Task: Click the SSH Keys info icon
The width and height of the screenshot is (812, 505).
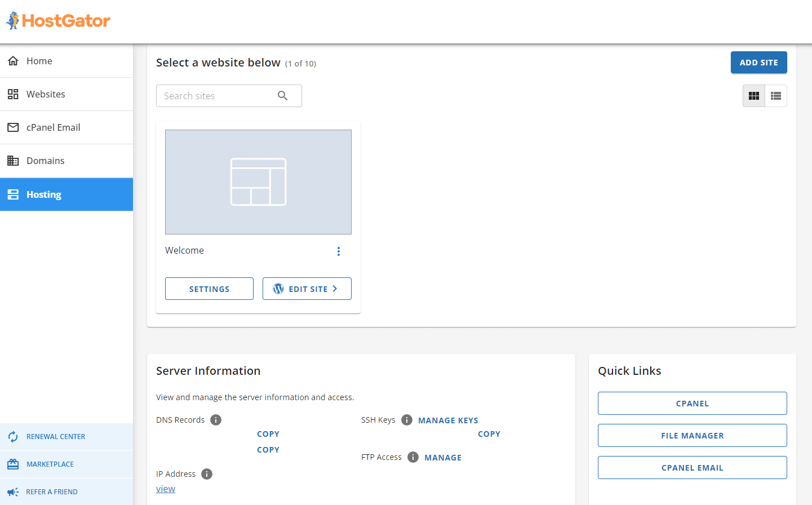Action: click(x=407, y=420)
